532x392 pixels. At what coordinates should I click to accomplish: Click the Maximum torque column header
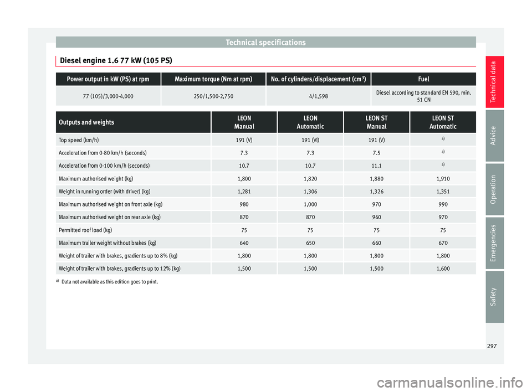(213, 79)
